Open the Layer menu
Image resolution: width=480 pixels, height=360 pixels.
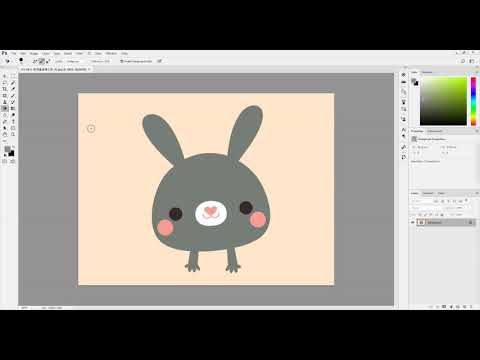click(46, 53)
